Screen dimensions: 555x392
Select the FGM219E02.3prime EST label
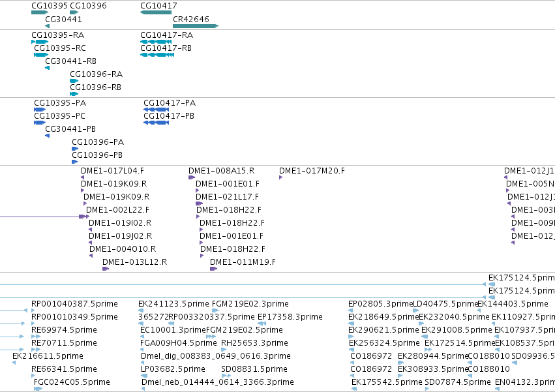(250, 304)
